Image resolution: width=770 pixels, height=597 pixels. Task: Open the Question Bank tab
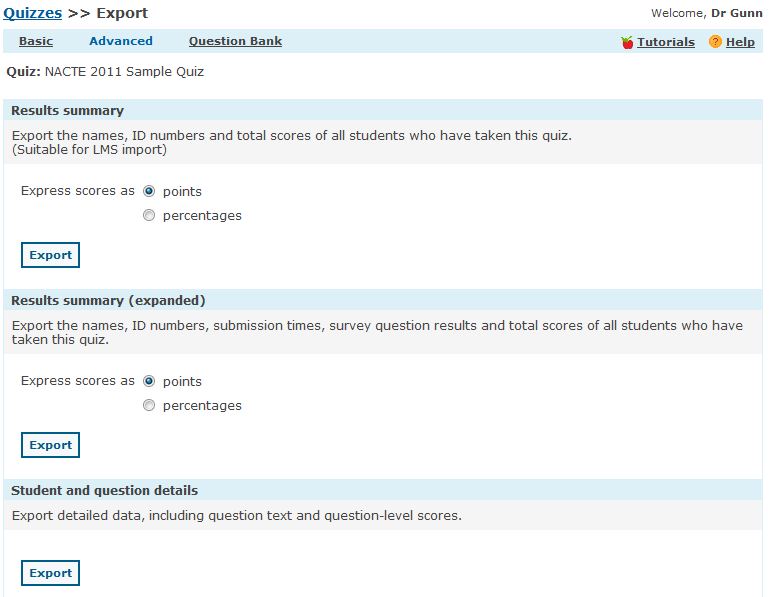tap(235, 41)
